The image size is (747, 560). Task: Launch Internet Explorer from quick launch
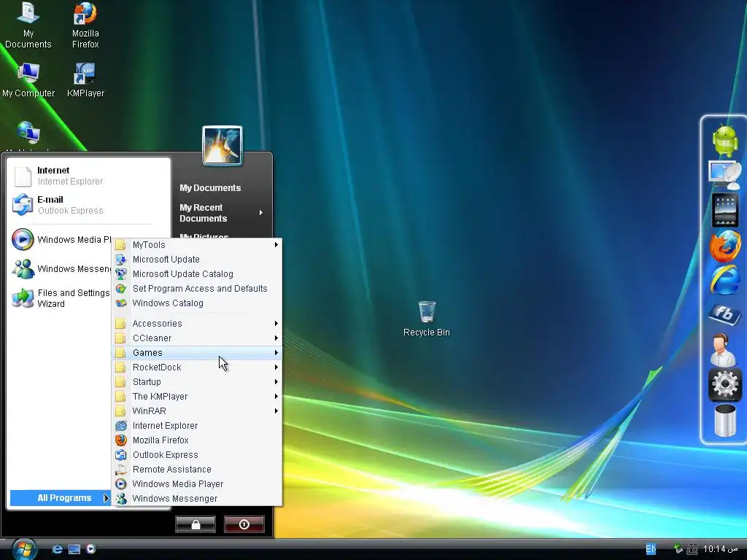click(x=57, y=549)
